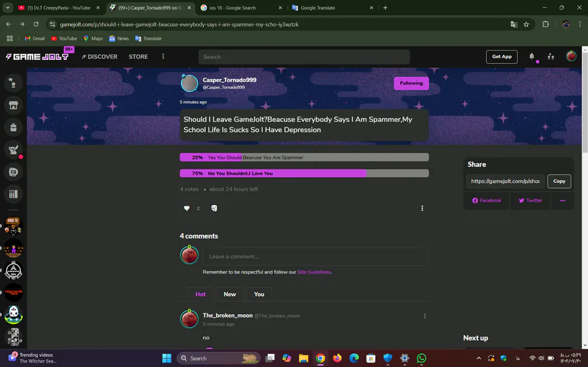Screen dimensions: 588x367
Task: Expand more share options ellipsis
Action: 562,200
